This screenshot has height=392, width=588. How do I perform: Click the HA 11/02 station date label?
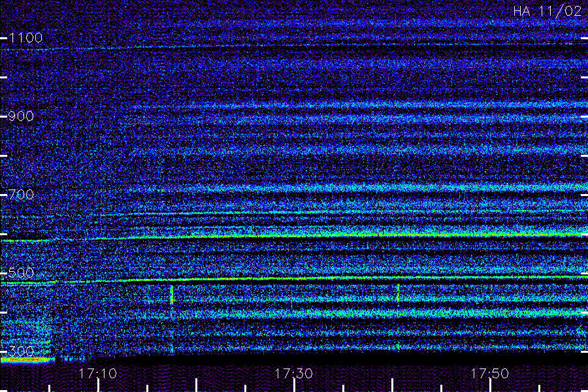pos(547,11)
